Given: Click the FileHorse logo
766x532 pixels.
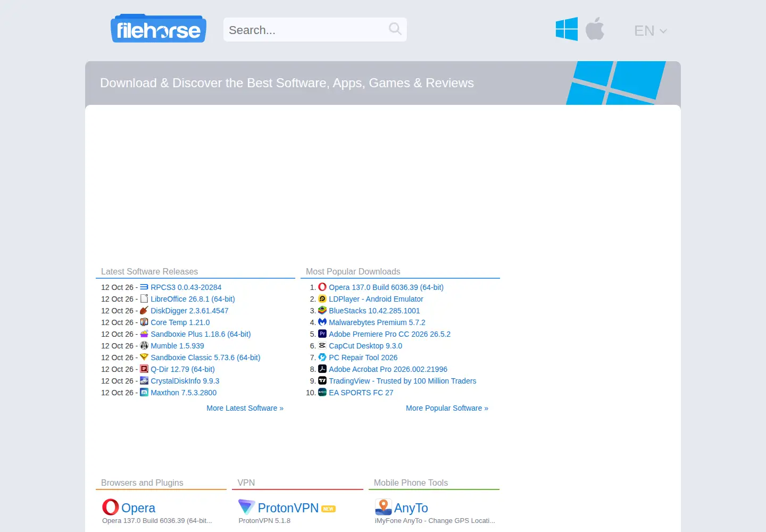Looking at the screenshot, I should click(159, 29).
